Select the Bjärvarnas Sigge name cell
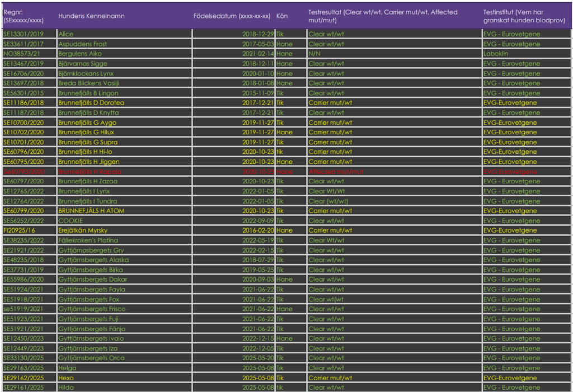Screen dimensions: 573x392 [x=124, y=64]
